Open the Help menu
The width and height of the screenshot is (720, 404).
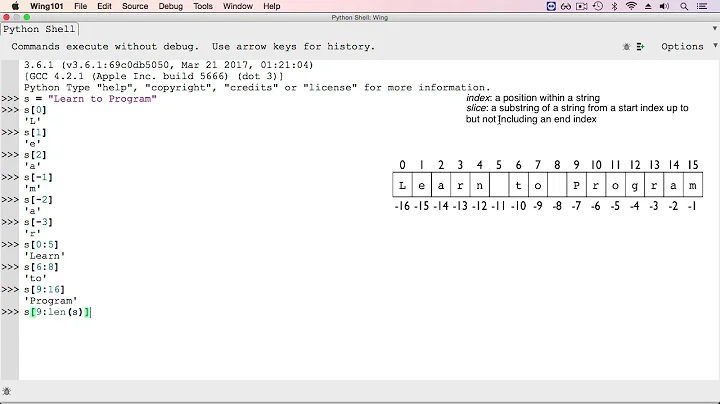pos(271,6)
